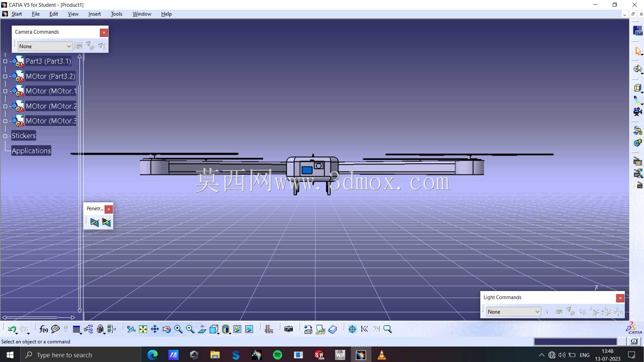Viewport: 644px width, 362px height.
Task: Click the red measure axes icon
Action: click(x=269, y=329)
